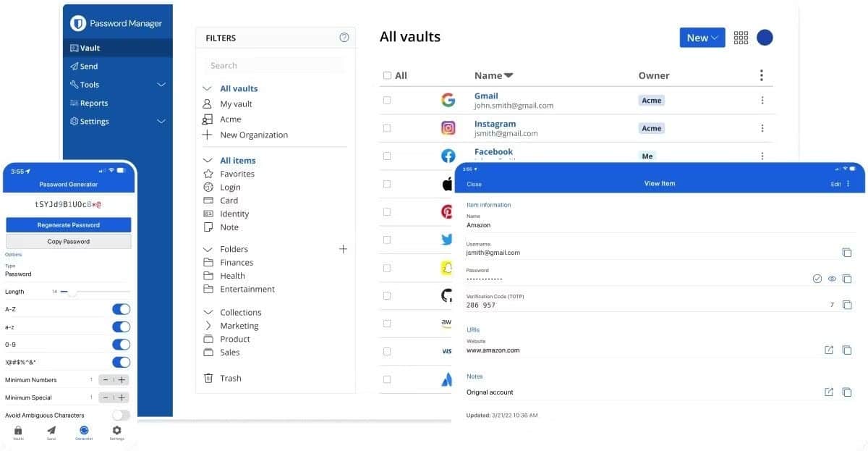Expand the Tools sidebar menu
Screen dimensions: 868x451
(x=161, y=85)
